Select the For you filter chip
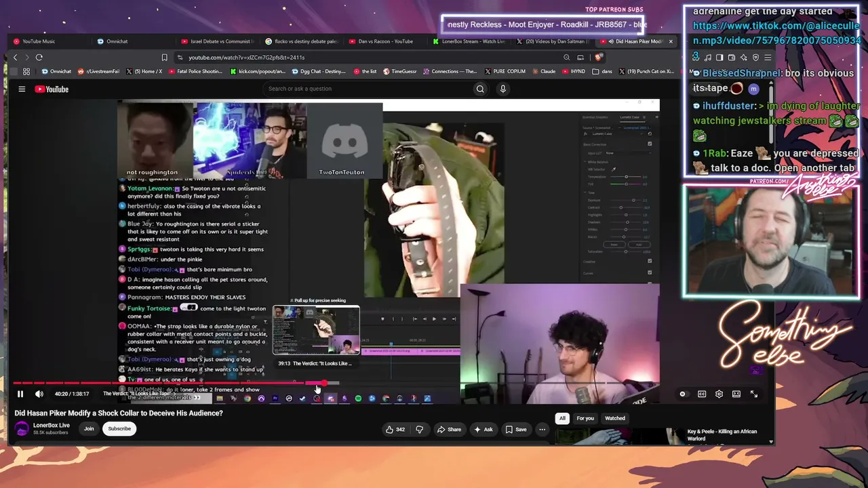Screen dimensions: 868x488 pyautogui.click(x=585, y=418)
